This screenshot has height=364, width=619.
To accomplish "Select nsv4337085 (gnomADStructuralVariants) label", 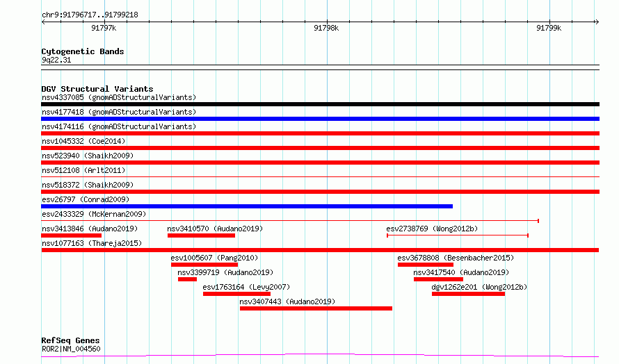I will tap(119, 97).
